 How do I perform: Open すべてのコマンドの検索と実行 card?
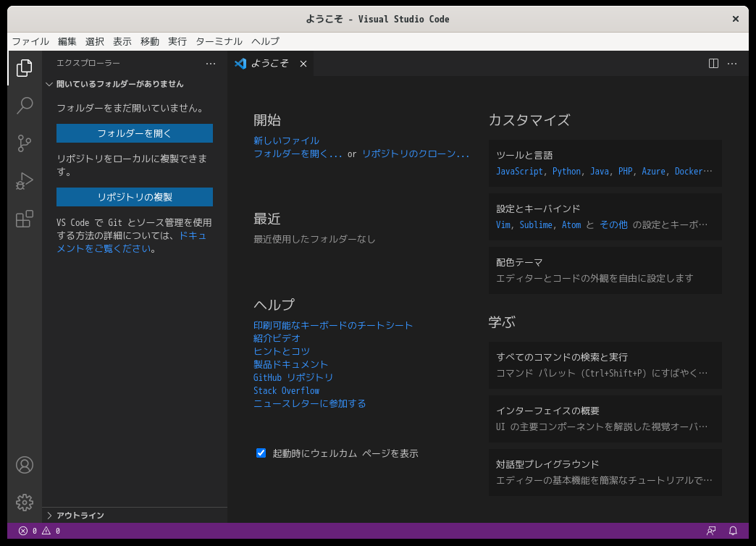pos(605,365)
